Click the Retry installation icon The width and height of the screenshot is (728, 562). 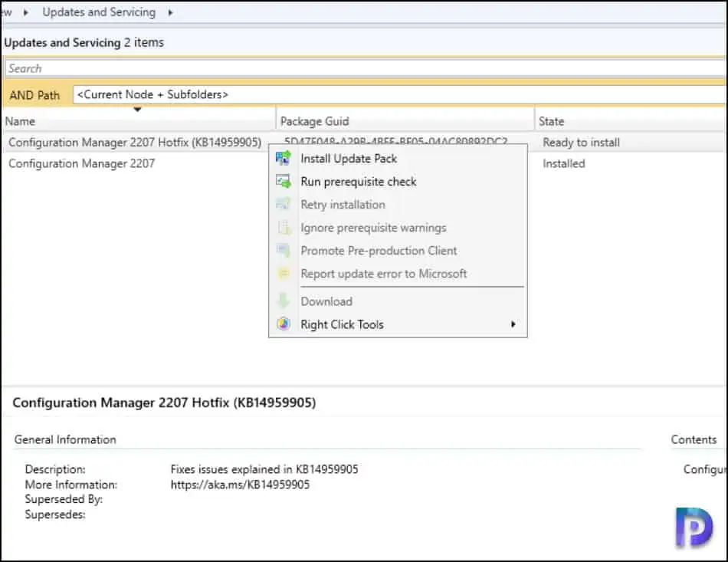[x=284, y=204]
